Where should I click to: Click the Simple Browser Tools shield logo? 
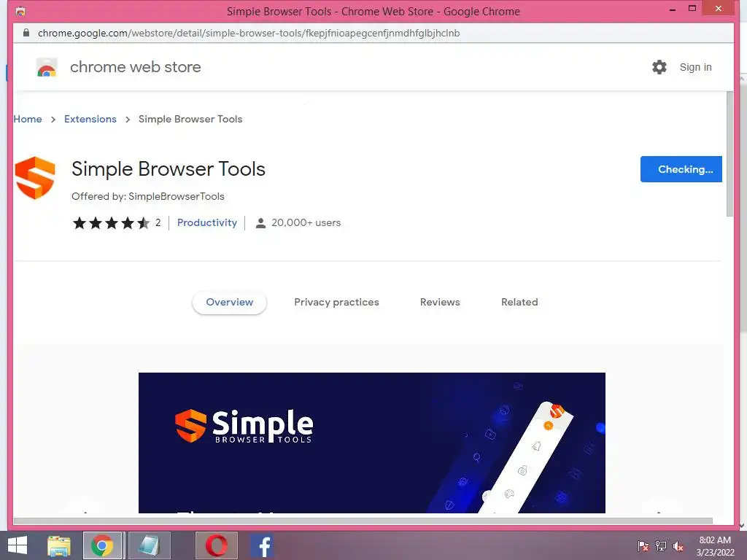pos(35,178)
